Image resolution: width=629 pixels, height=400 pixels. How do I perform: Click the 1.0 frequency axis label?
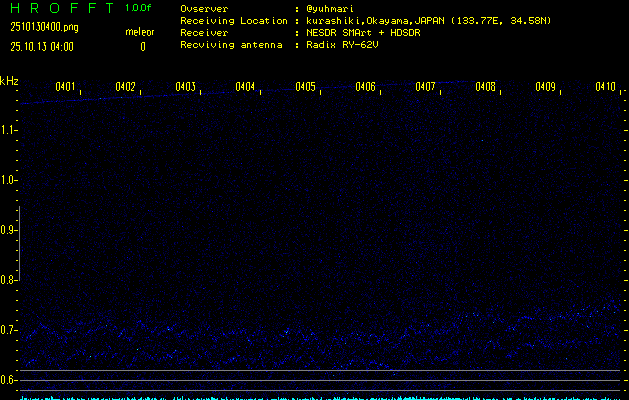click(9, 180)
